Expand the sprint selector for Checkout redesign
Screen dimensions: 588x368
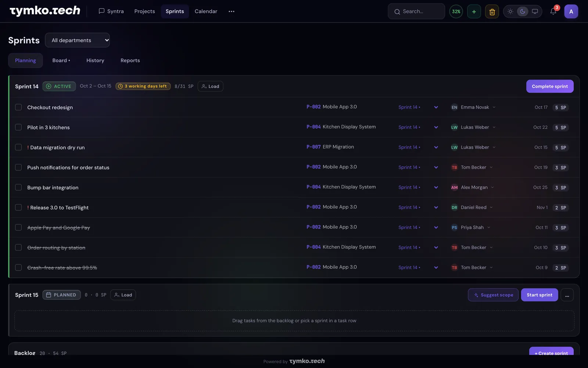(x=436, y=107)
